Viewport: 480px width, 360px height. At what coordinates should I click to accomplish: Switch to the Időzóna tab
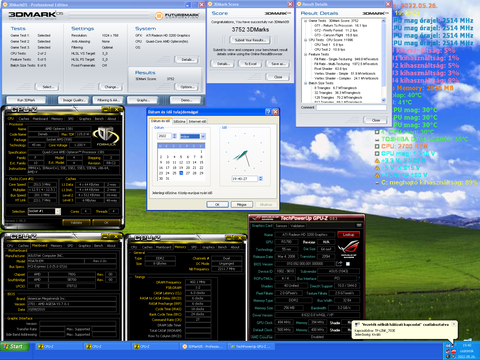[179, 121]
